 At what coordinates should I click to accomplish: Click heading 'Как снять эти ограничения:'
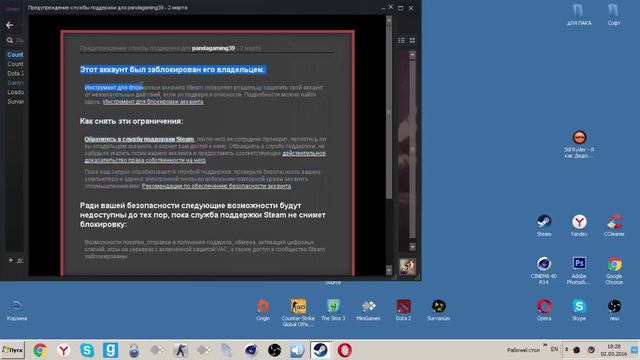(131, 121)
